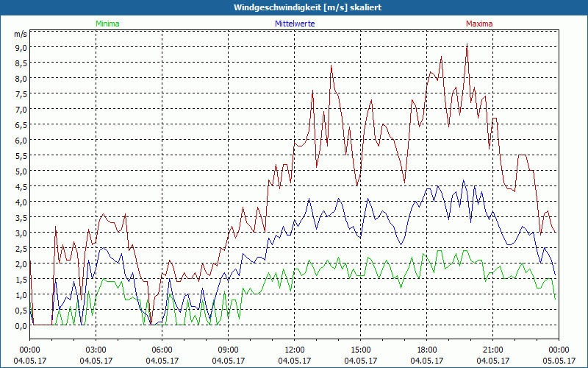
Task: Click the '0,5' y-axis value
Action: coord(21,310)
